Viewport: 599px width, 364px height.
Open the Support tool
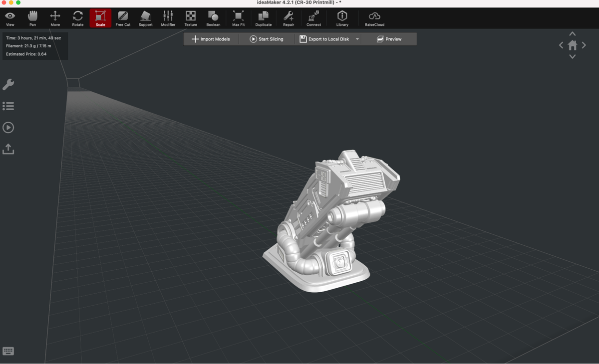[145, 18]
